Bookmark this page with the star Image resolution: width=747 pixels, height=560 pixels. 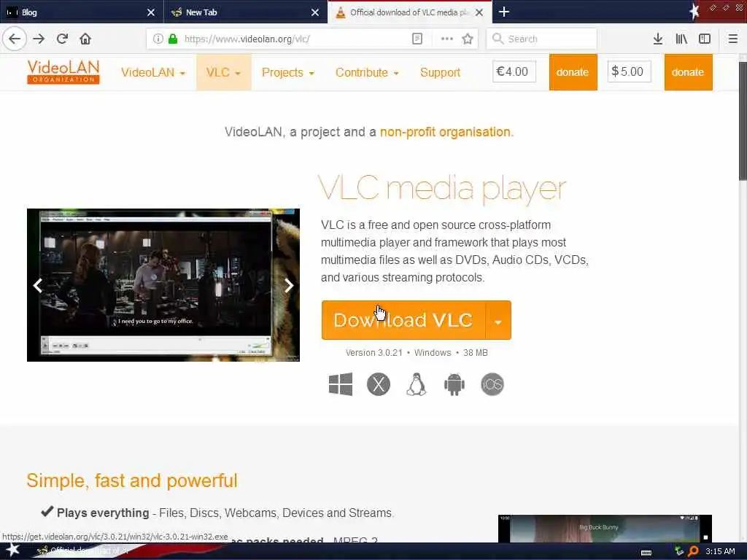tap(468, 39)
